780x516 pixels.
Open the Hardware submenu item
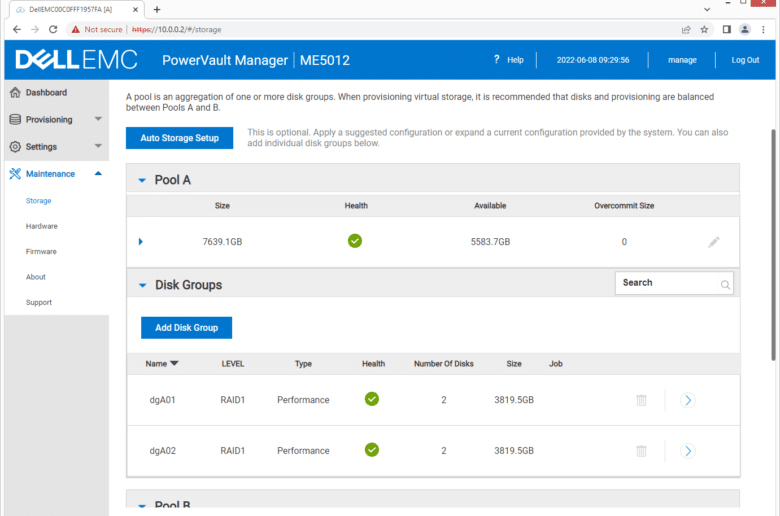click(42, 226)
